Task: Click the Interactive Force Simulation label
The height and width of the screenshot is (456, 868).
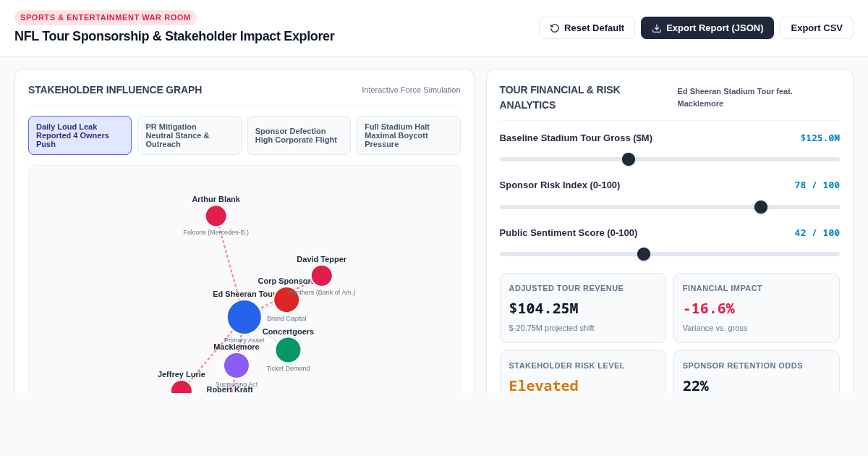Action: tap(411, 90)
